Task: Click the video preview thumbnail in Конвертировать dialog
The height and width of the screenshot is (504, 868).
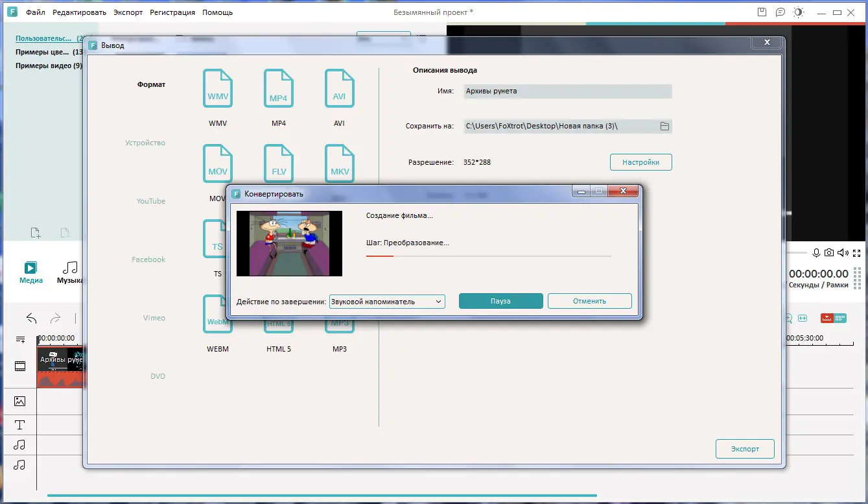Action: coord(289,243)
